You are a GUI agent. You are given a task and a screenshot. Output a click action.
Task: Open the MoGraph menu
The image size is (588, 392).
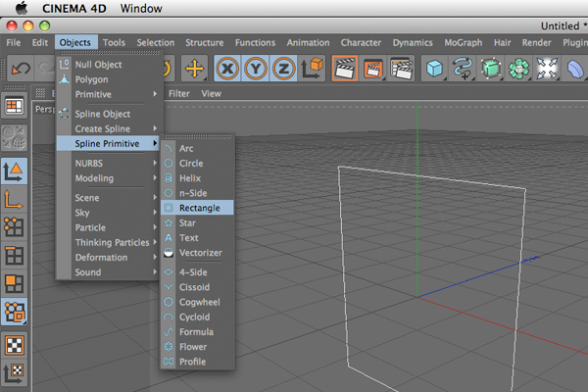coord(464,42)
